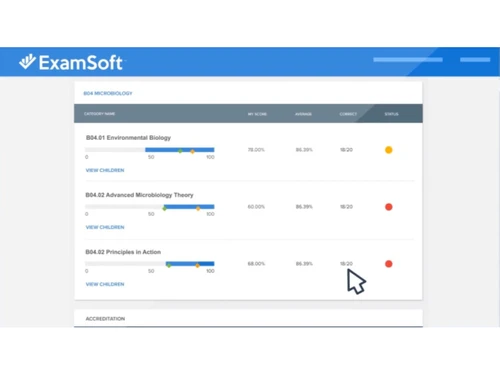Click the long placeholder bar in the header
The image size is (500, 375).
click(x=408, y=60)
